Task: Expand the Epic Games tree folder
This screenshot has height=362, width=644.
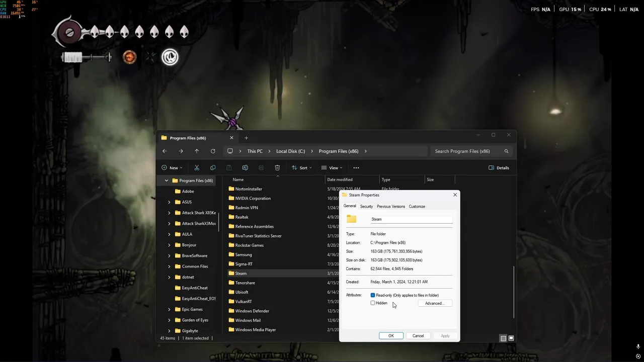Action: [x=169, y=309]
